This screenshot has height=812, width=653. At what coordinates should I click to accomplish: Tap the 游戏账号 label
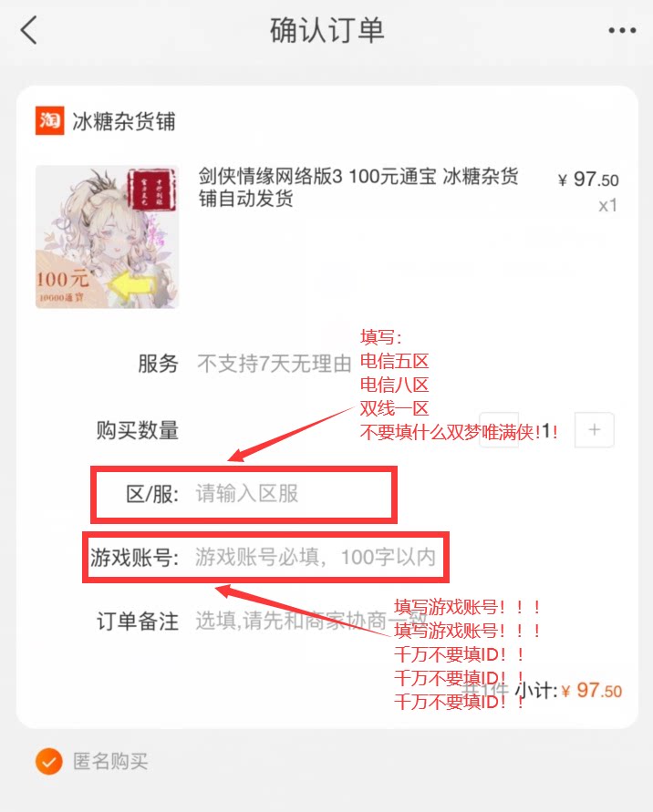(x=135, y=557)
